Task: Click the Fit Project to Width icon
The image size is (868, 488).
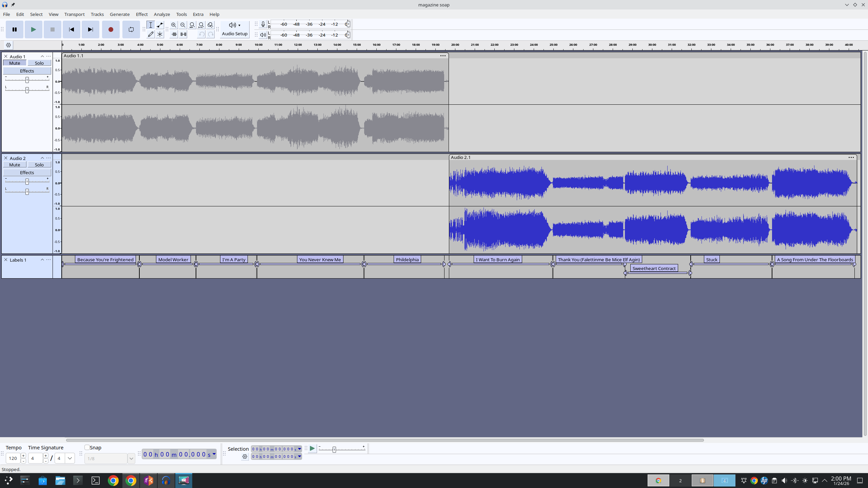Action: click(x=201, y=25)
